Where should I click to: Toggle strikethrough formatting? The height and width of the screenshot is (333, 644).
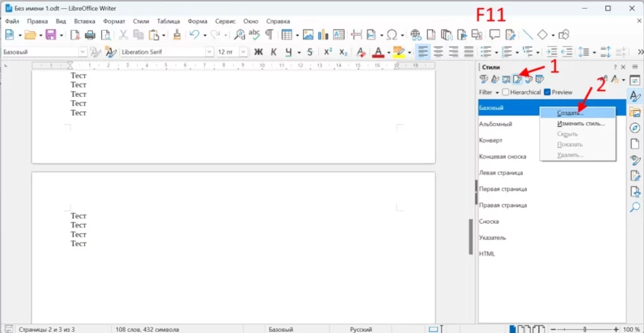tap(310, 52)
